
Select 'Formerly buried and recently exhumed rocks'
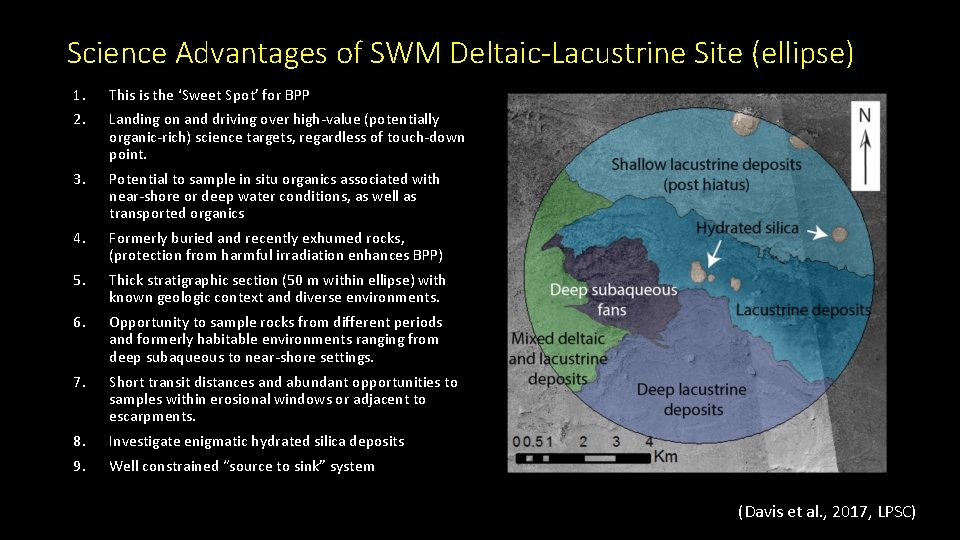[257, 238]
